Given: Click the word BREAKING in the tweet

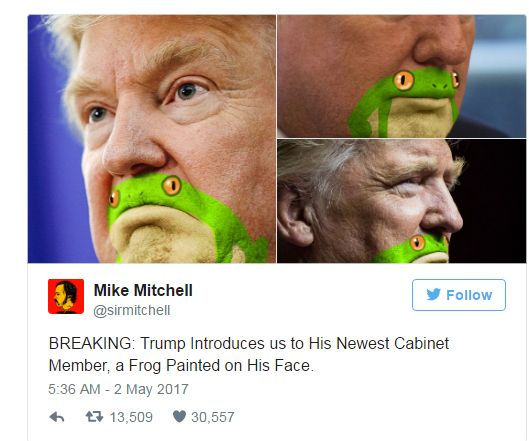Looking at the screenshot, I should 90,343.
